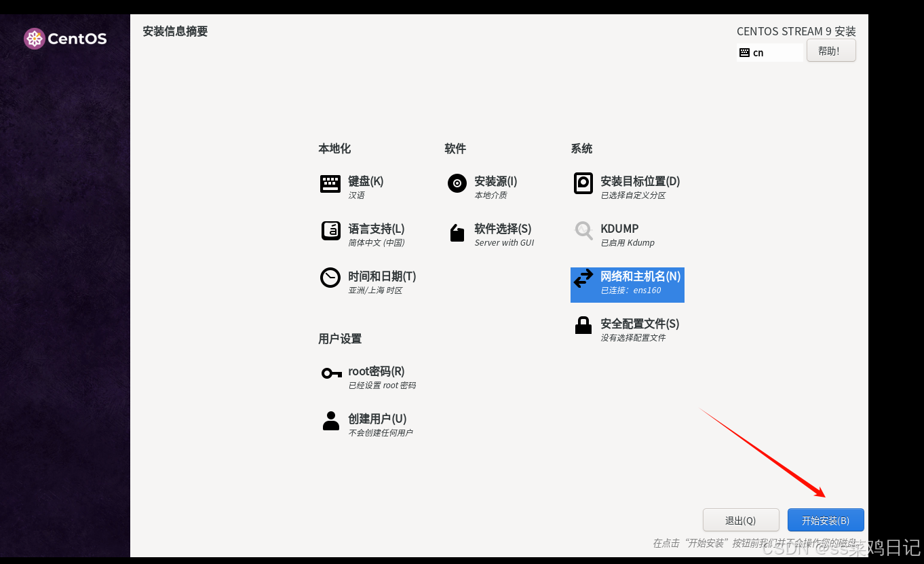Click the '亚洲/上海 时区' status text
Viewport: 924px width, 564px height.
pyautogui.click(x=375, y=290)
